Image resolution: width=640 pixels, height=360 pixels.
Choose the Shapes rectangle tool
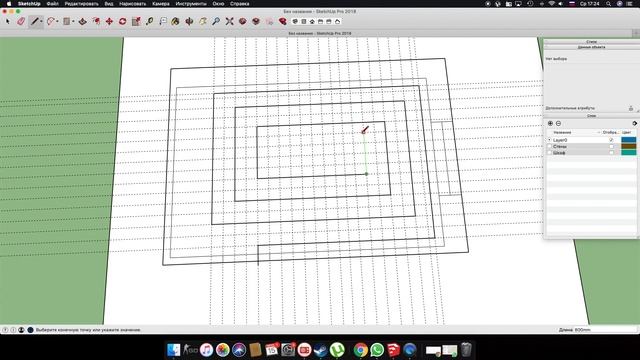67,21
